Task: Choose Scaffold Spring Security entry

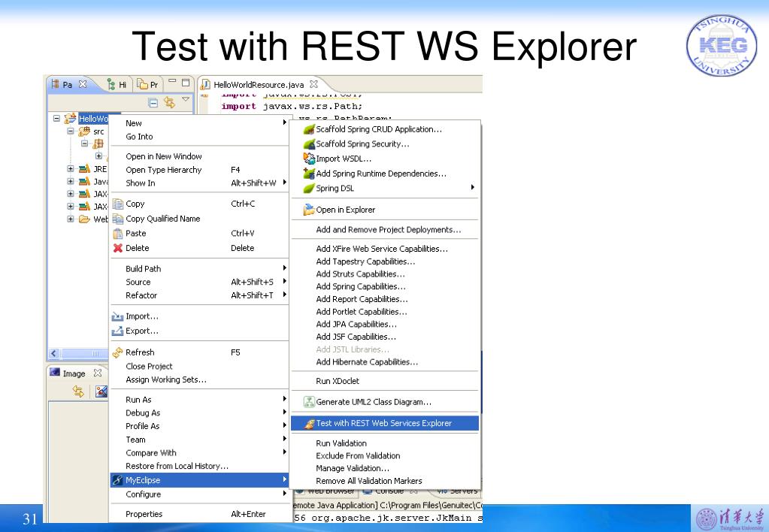Action: [x=362, y=144]
